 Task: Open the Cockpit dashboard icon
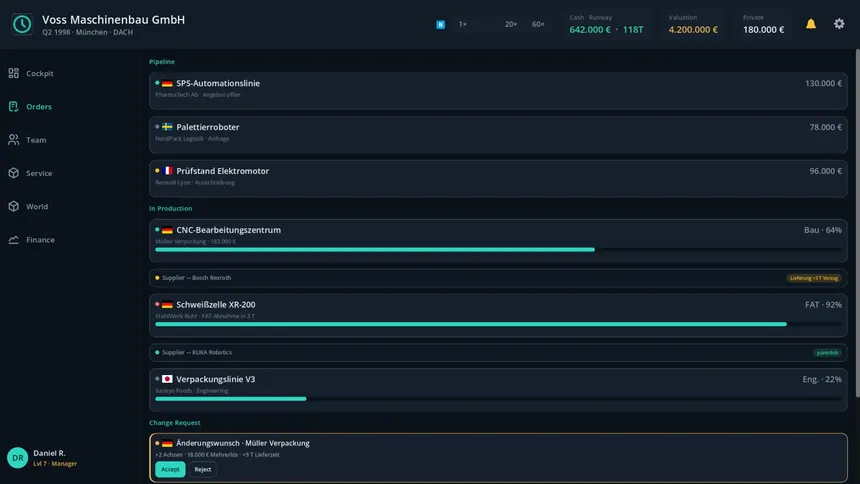point(14,73)
